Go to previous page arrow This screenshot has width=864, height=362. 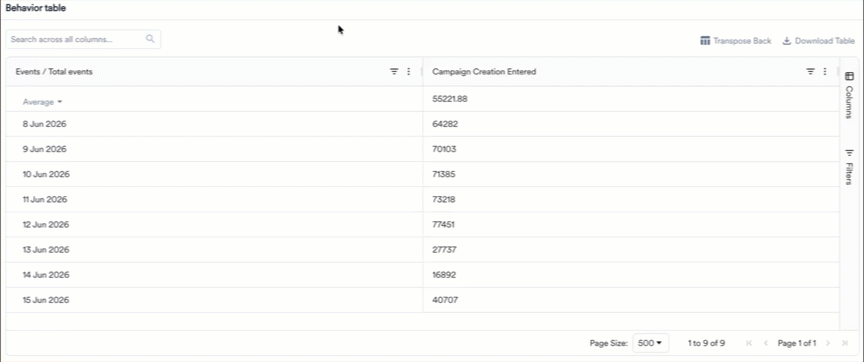[765, 343]
